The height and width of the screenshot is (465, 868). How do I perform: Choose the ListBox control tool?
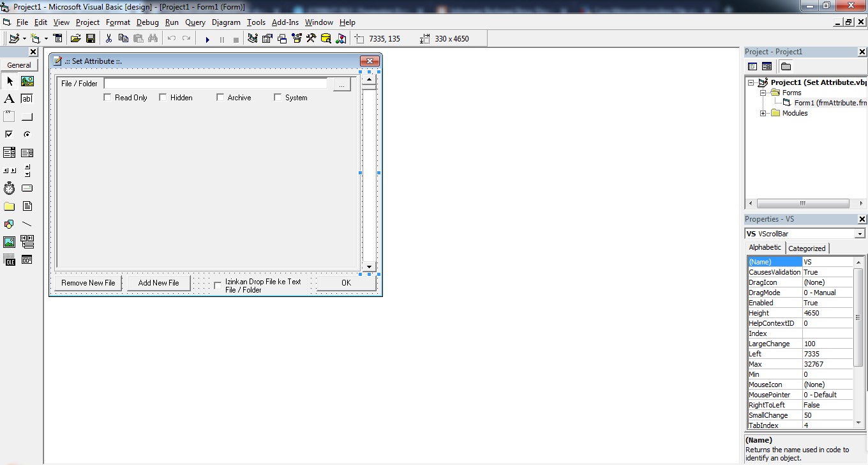[27, 153]
